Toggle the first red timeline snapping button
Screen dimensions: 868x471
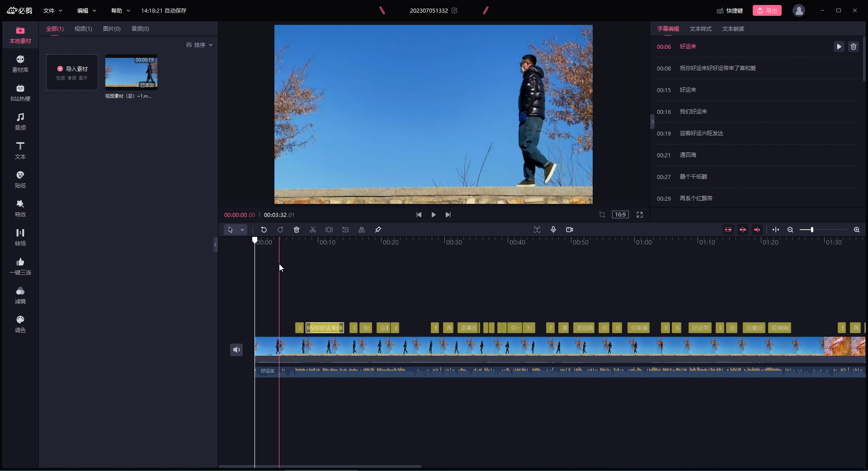click(728, 230)
